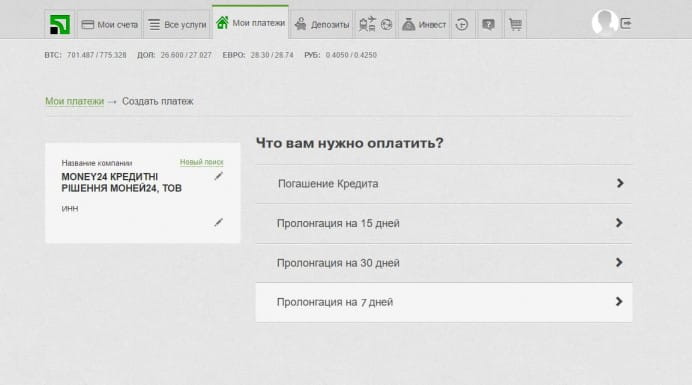Select the Погашение Кредита option
The width and height of the screenshot is (692, 385).
pyautogui.click(x=444, y=184)
